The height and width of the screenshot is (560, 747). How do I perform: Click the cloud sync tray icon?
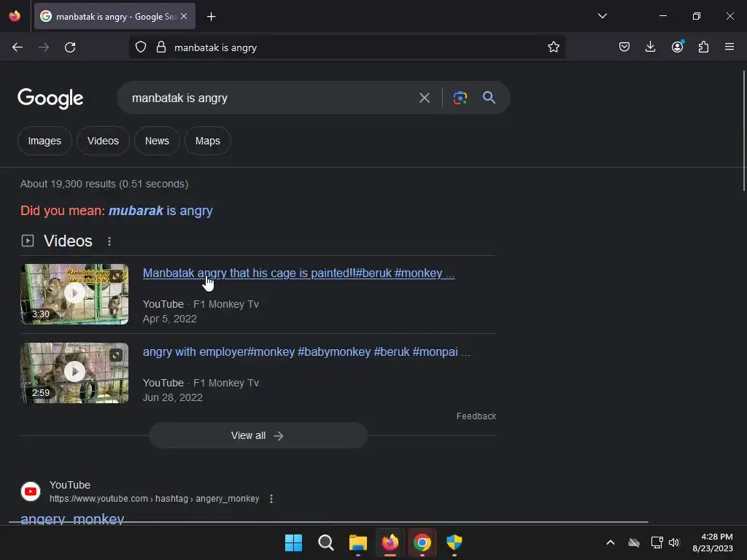pyautogui.click(x=634, y=542)
